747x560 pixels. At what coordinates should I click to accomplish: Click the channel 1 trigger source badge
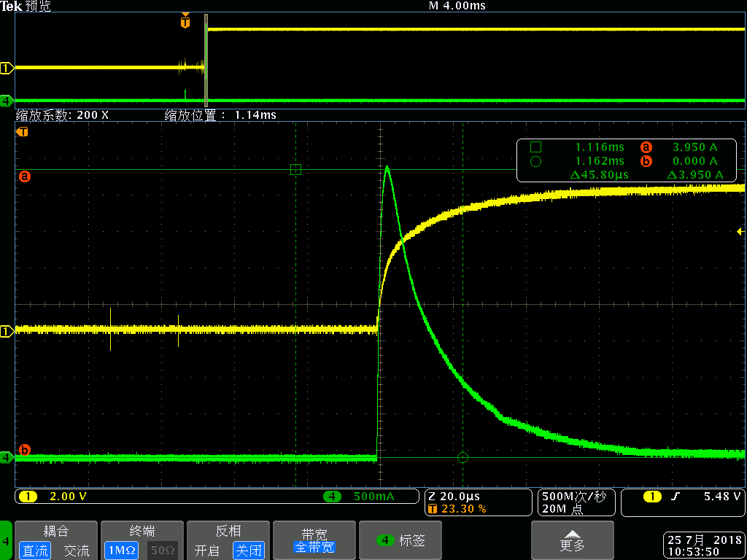652,497
